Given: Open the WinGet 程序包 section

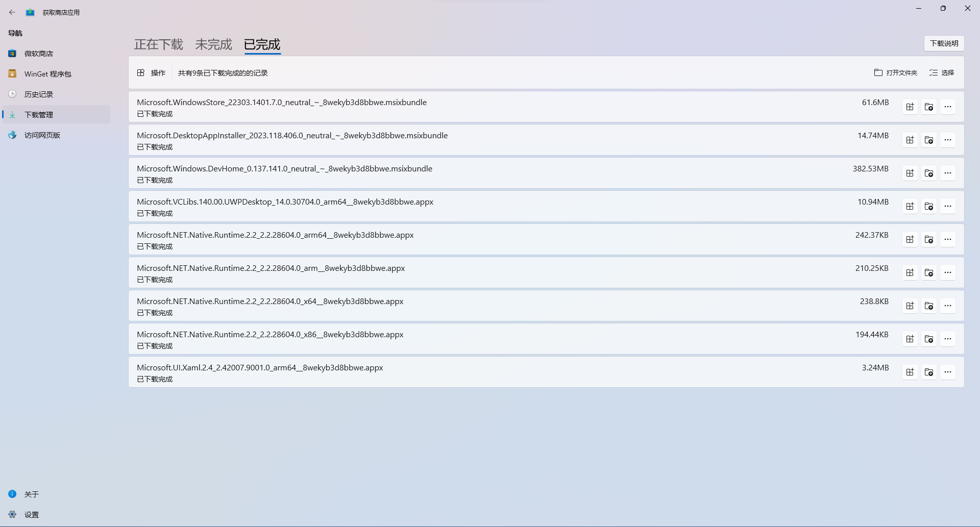Looking at the screenshot, I should (x=47, y=73).
